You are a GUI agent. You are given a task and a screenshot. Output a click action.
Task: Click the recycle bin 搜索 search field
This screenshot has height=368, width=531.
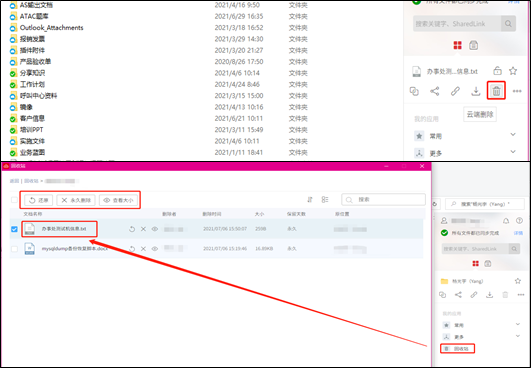pyautogui.click(x=383, y=200)
